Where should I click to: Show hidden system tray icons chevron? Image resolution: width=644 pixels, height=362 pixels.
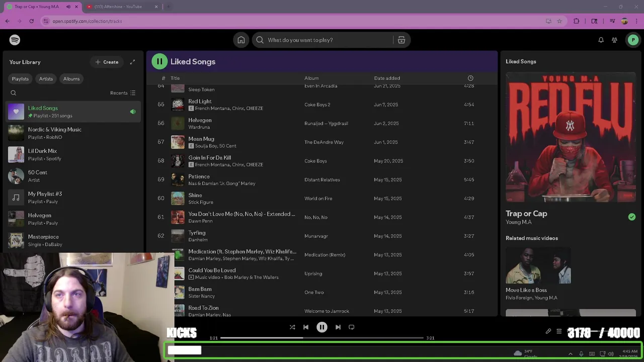pyautogui.click(x=570, y=354)
